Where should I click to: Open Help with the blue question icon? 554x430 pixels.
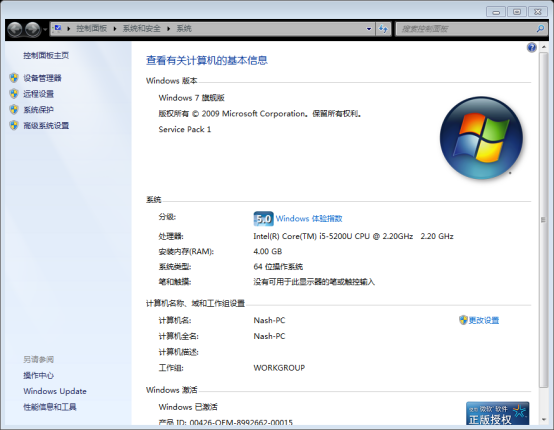coord(531,47)
